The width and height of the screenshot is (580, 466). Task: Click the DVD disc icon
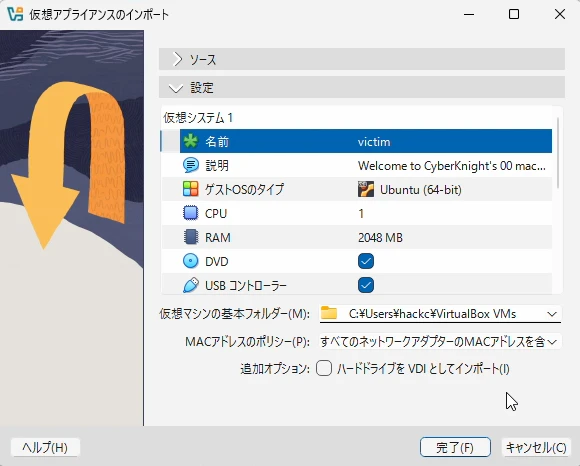[191, 261]
